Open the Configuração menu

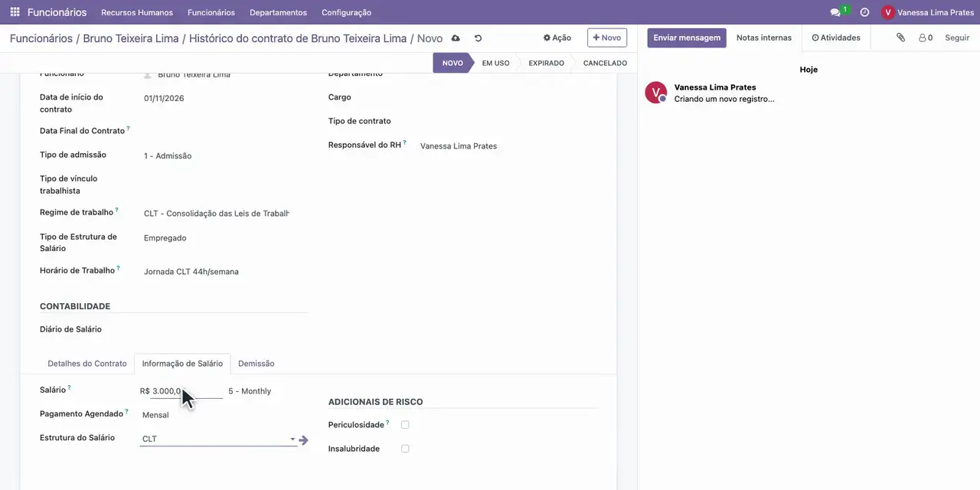coord(346,12)
